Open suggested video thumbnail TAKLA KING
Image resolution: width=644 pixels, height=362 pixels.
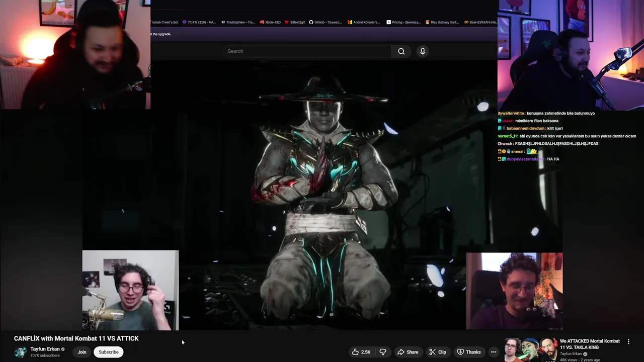click(530, 350)
